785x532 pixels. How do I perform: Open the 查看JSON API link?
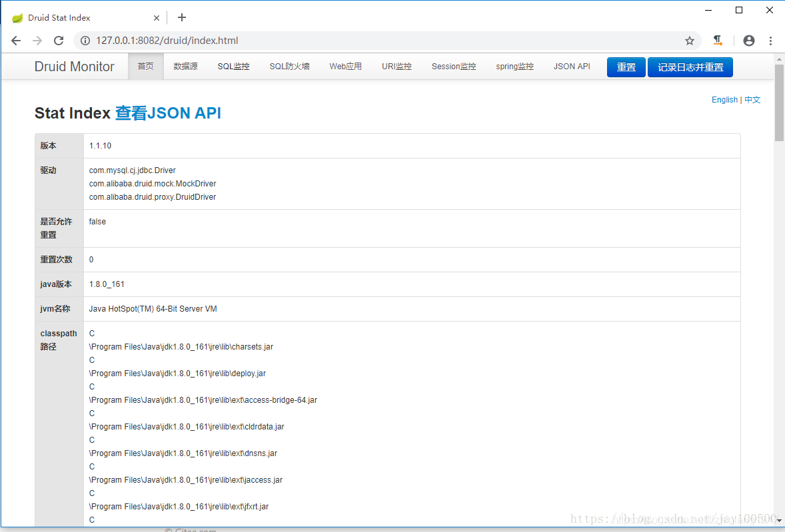[168, 113]
